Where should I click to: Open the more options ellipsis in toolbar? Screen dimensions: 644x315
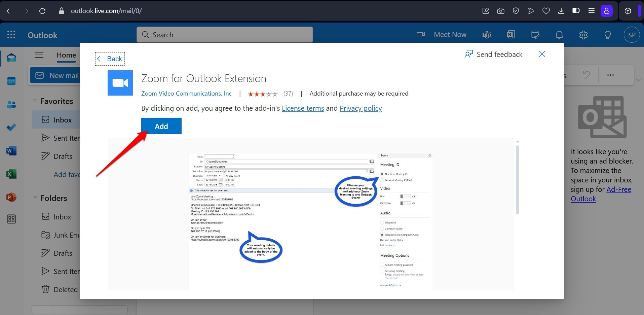(x=610, y=75)
